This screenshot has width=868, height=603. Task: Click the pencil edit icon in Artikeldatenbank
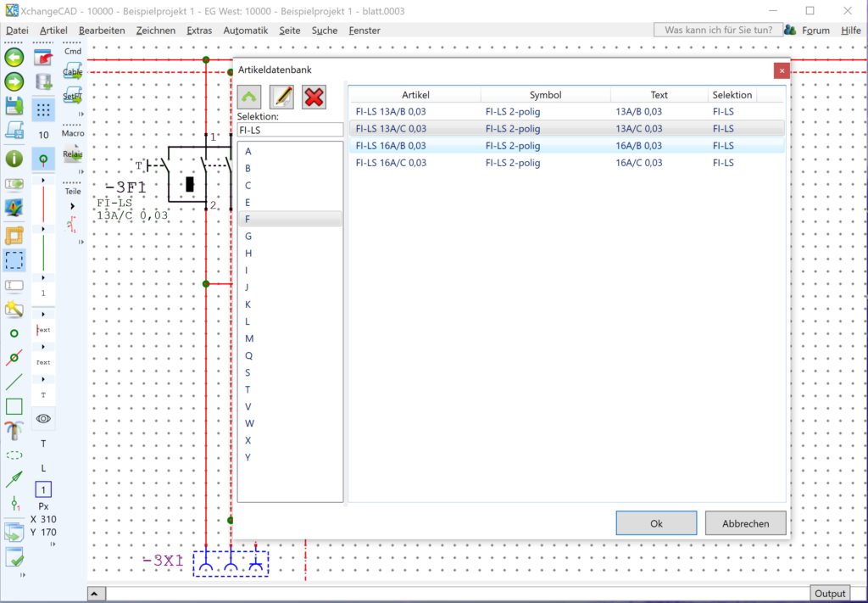point(281,97)
